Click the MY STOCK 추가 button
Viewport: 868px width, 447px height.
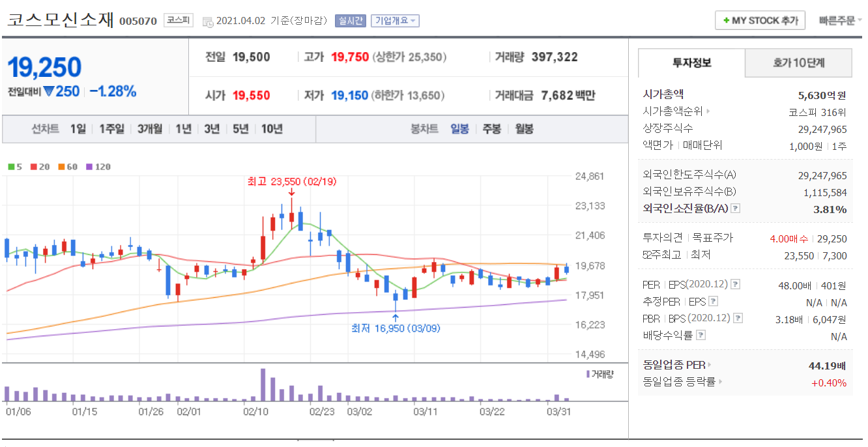tap(760, 20)
